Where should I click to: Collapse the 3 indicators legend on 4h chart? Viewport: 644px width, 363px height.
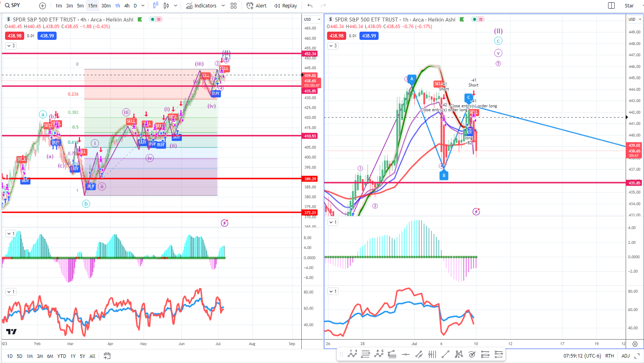point(11,46)
